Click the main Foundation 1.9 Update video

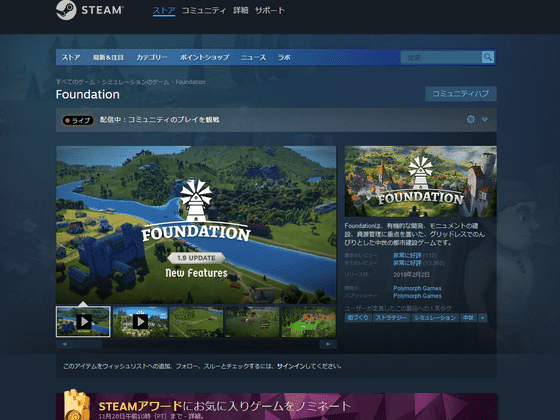coord(196,225)
